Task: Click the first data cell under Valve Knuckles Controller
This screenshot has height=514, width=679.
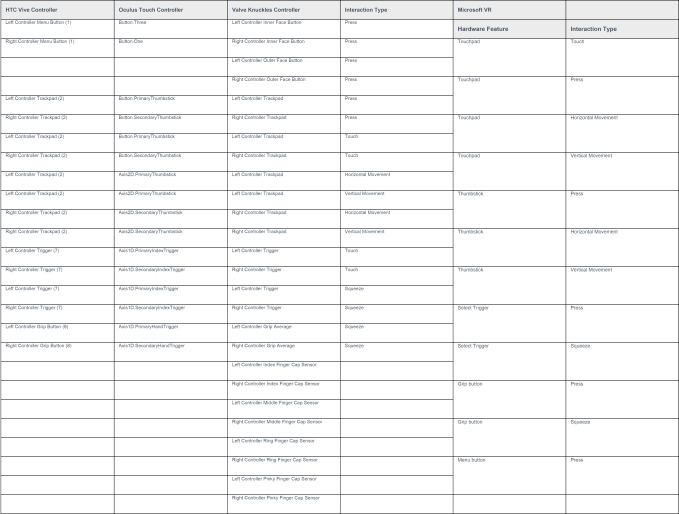Action: [283, 29]
